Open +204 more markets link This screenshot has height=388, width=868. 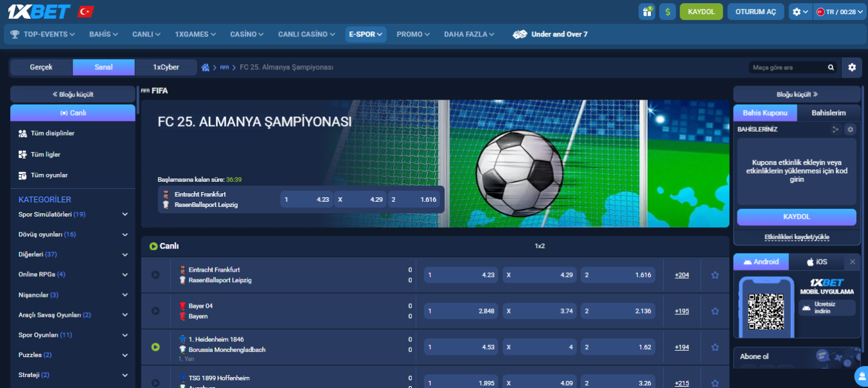pyautogui.click(x=682, y=275)
